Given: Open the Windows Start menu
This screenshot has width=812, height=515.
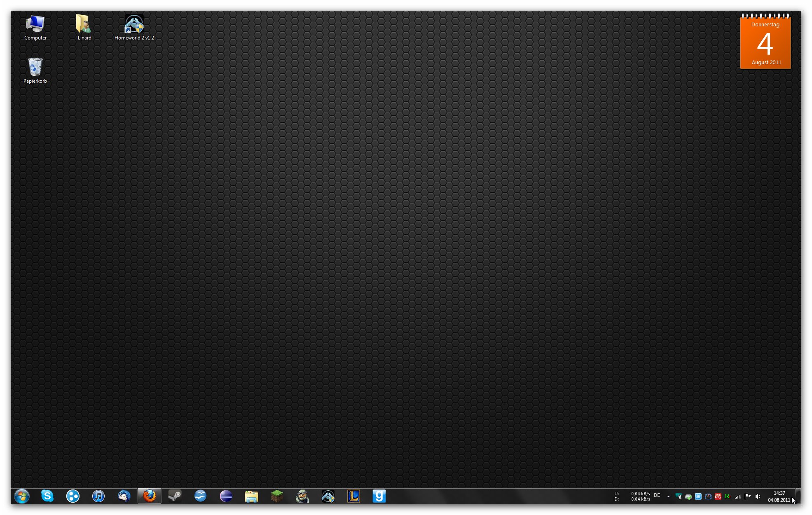Looking at the screenshot, I should coord(21,496).
